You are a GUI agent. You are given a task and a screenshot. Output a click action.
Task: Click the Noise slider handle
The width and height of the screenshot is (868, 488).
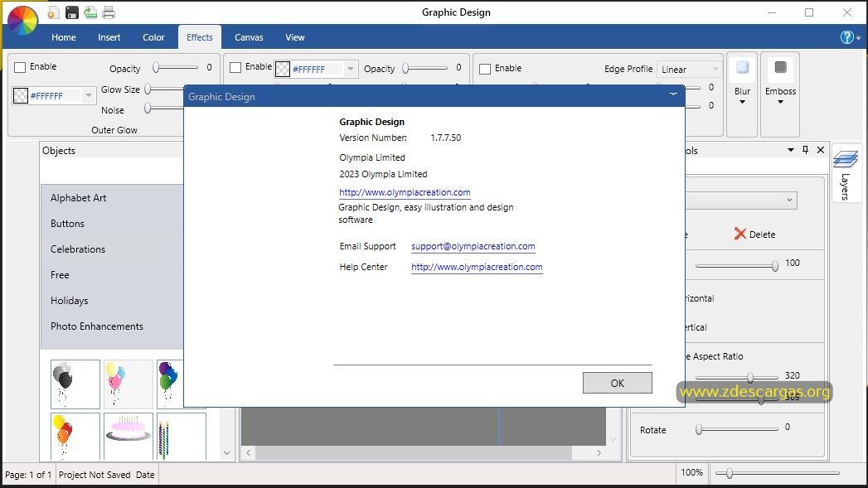coord(148,109)
